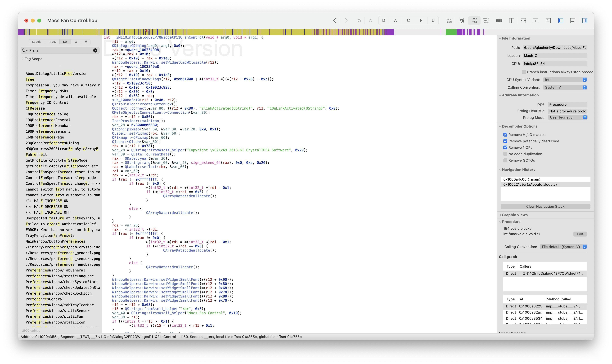612x364 pixels.
Task: Click the Path field in File Information
Action: click(555, 48)
